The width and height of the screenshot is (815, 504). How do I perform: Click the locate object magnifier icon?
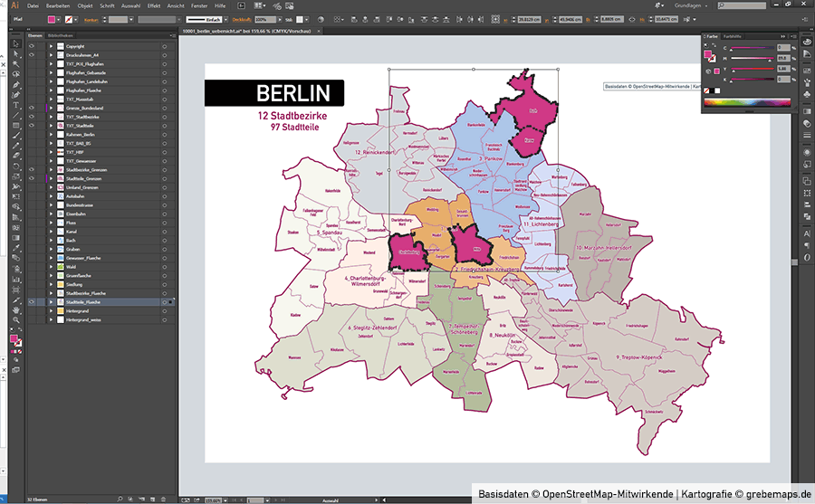(x=120, y=498)
